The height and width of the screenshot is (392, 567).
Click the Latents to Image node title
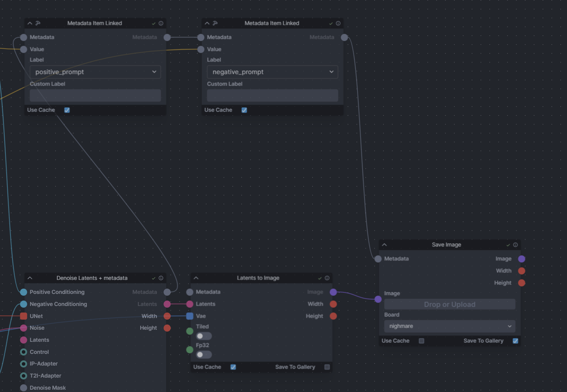tap(258, 278)
